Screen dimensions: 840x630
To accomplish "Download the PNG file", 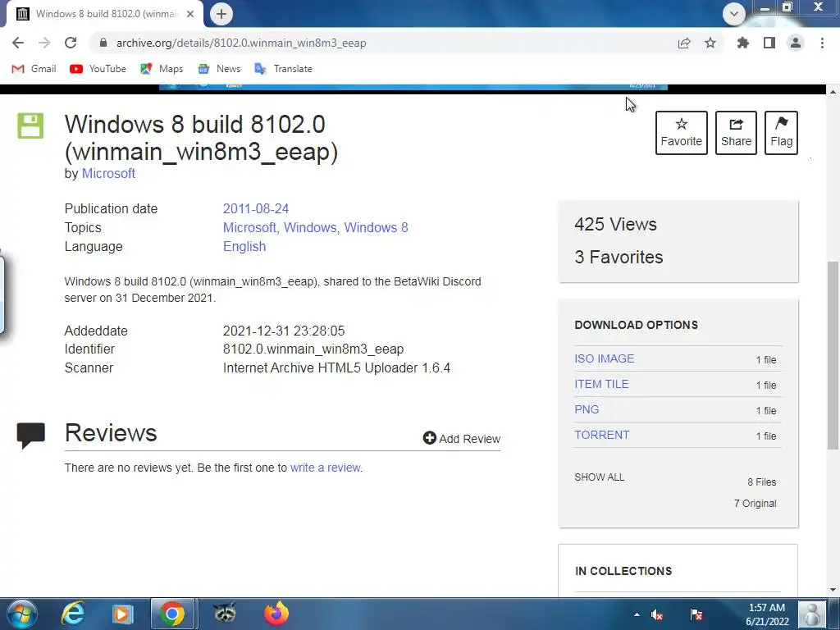I will point(587,409).
